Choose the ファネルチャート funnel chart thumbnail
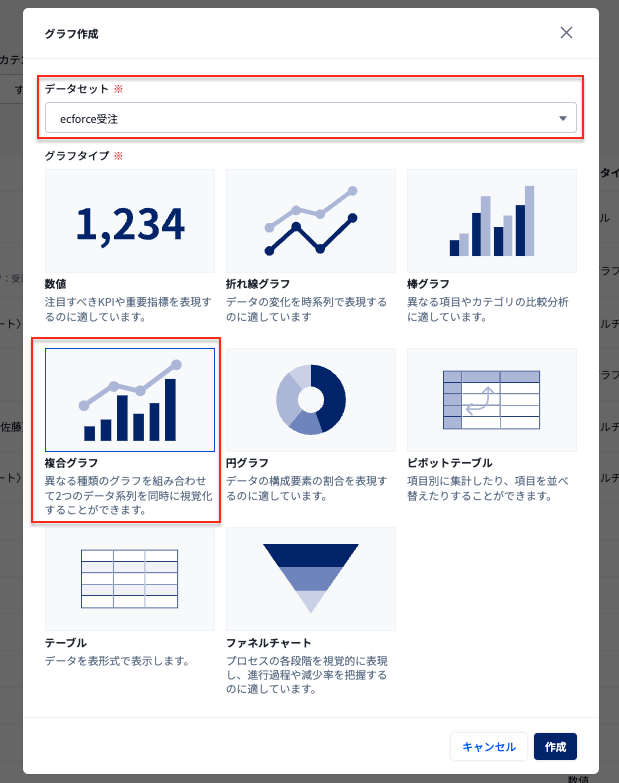619x783 pixels. pos(310,579)
